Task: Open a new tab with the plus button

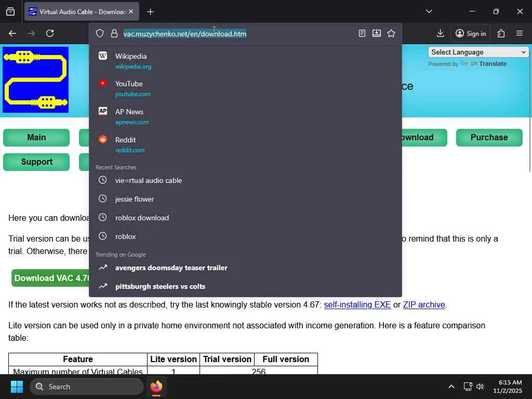Action: click(x=150, y=12)
